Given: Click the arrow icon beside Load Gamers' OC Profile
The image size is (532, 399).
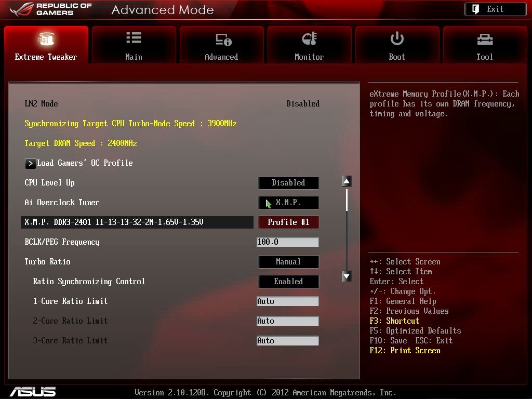Looking at the screenshot, I should pyautogui.click(x=30, y=164).
